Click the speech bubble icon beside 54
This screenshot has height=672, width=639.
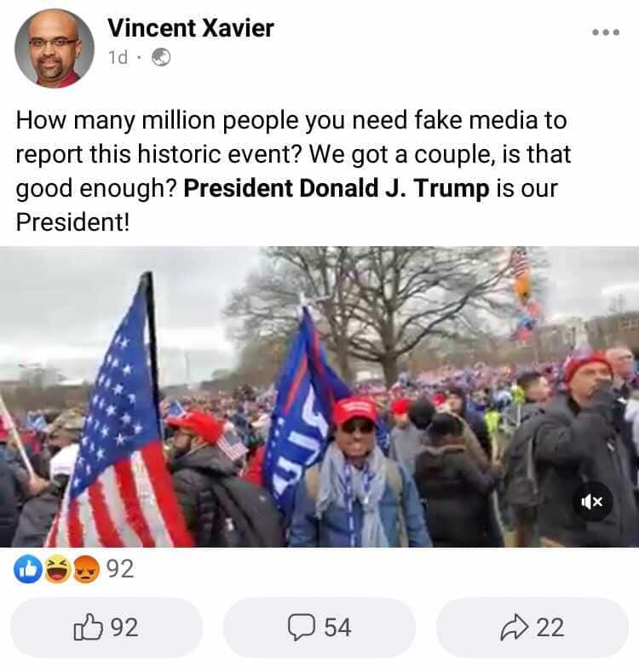tap(302, 627)
